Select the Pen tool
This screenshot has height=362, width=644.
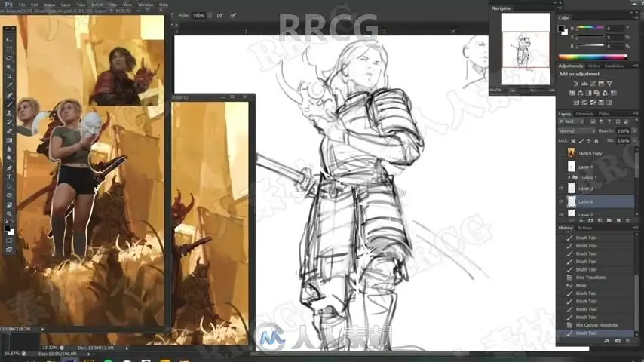(9, 168)
